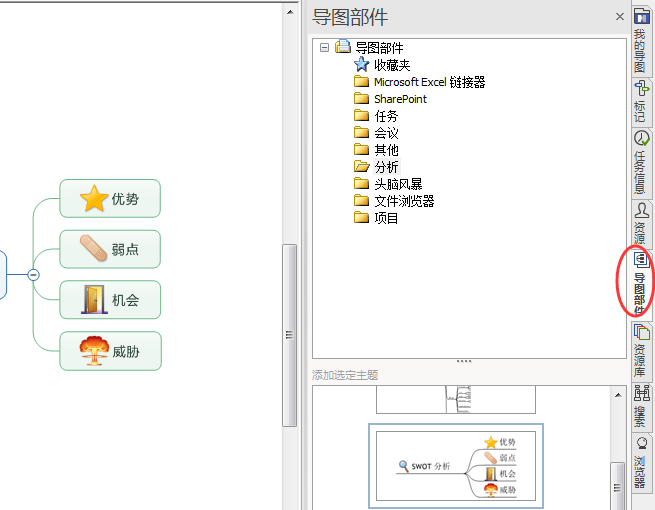Click the 添加选定主题 label
Viewport: 655px width, 510px height.
(x=345, y=375)
